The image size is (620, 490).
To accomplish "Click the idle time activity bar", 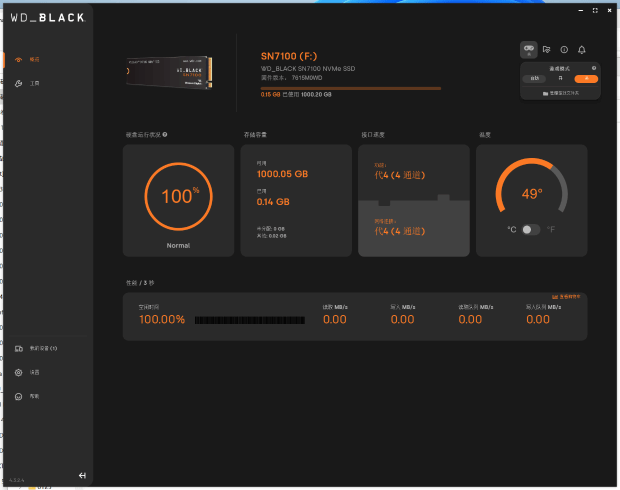I will point(250,320).
